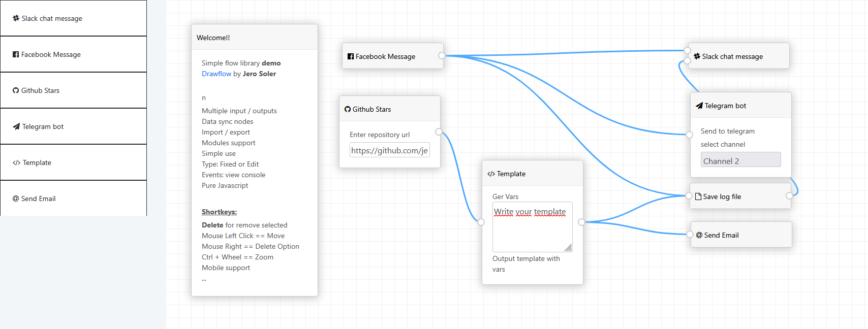Click the 'Enter repository url' label

[380, 135]
